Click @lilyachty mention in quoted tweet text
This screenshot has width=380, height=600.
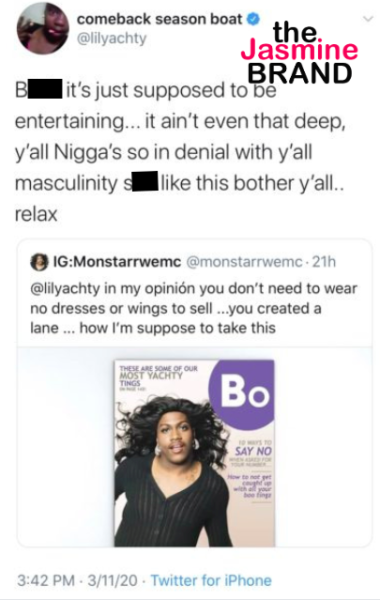click(x=65, y=289)
